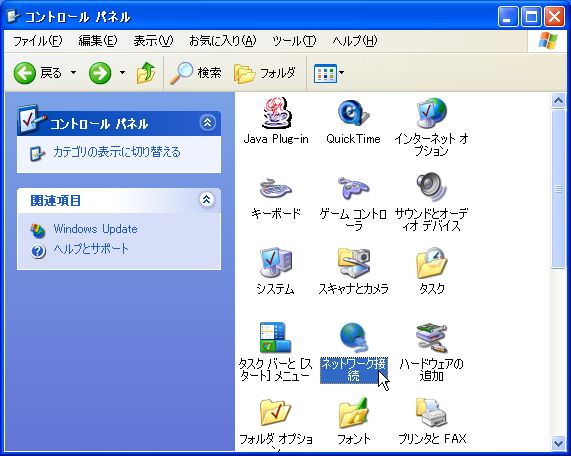Click カテゴリの表示に切り替える link

(117, 152)
